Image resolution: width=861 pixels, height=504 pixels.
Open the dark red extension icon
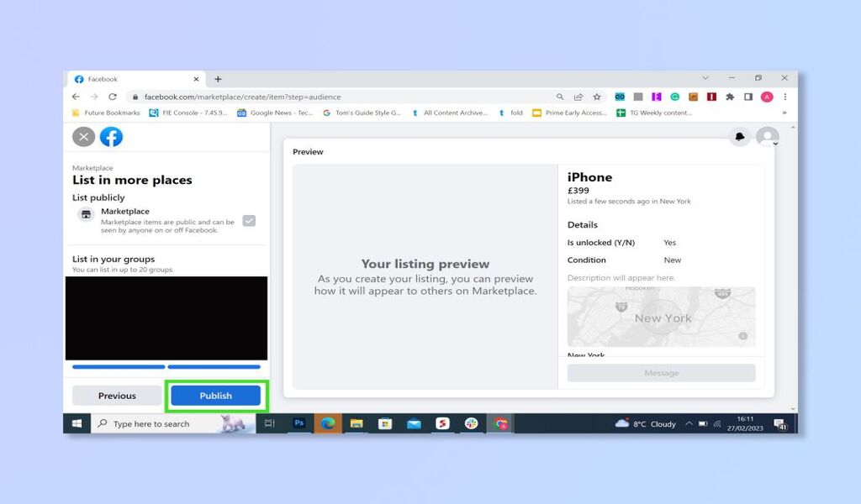click(x=711, y=97)
